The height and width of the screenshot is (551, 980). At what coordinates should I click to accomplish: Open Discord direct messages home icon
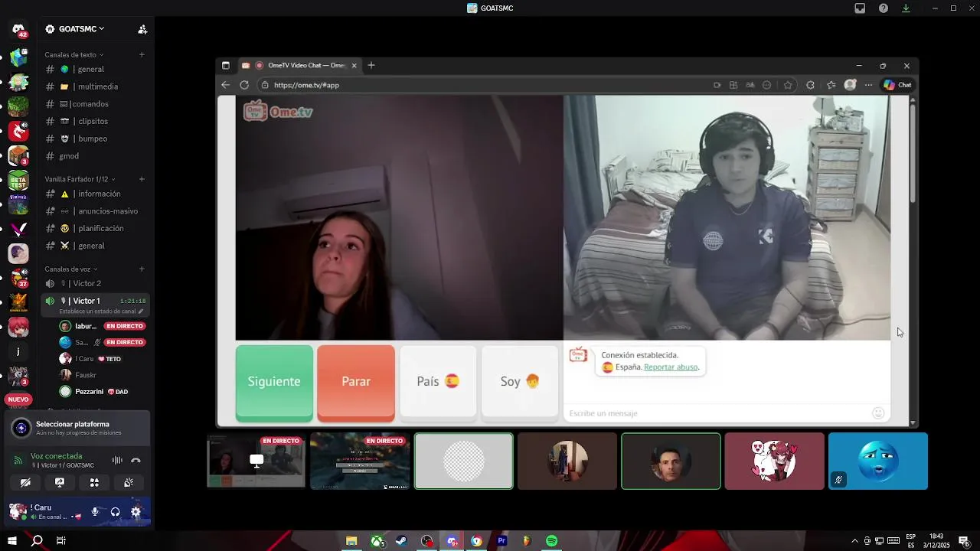coord(18,29)
